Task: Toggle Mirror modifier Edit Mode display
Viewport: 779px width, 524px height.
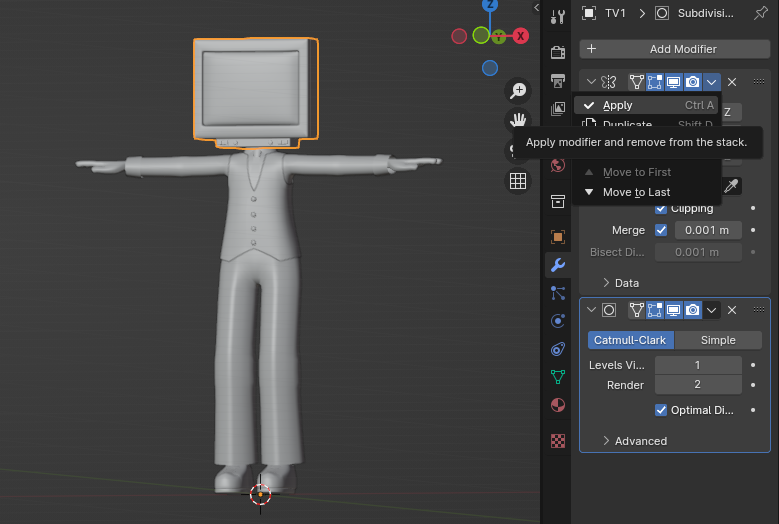Action: [655, 82]
